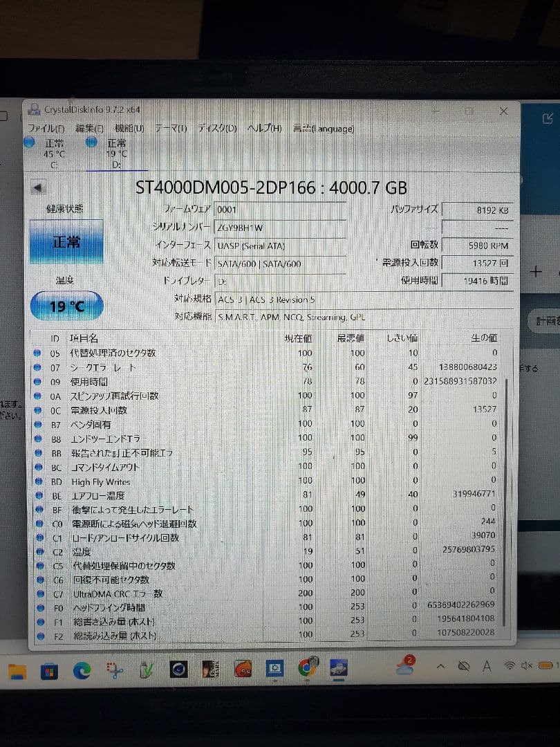This screenshot has width=560, height=747.
Task: Select the コマンドタイムアウト row
Action: pyautogui.click(x=267, y=467)
